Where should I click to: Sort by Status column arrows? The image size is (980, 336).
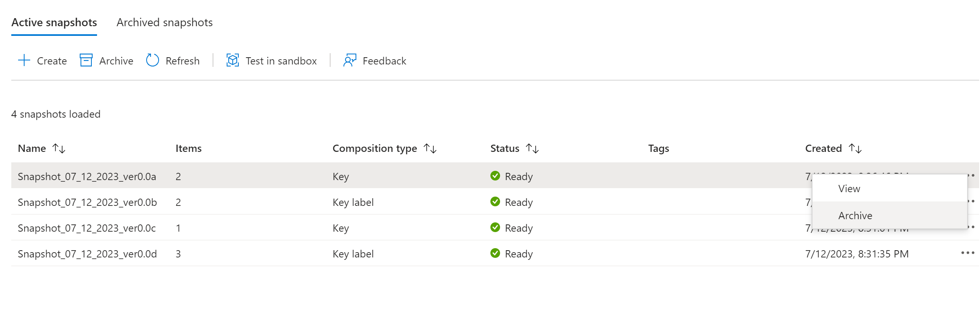tap(532, 149)
